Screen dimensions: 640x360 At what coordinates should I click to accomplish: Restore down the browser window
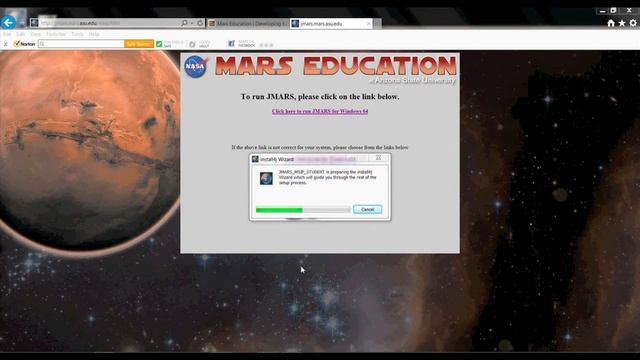(613, 11)
